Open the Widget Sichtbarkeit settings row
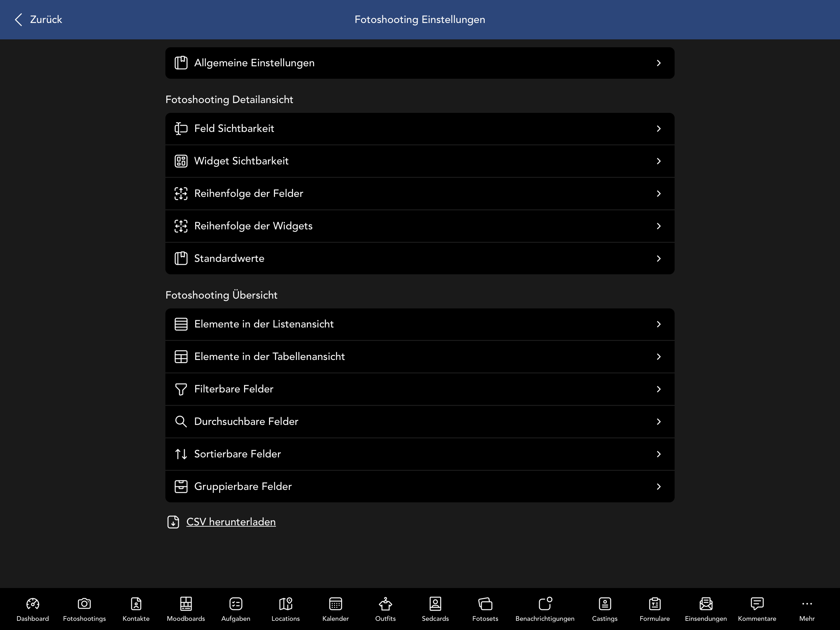 coord(420,161)
